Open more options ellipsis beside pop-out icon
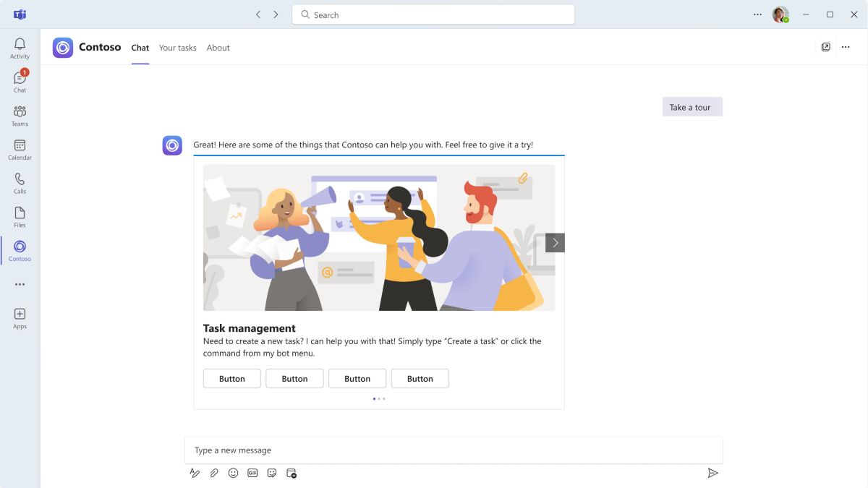Image resolution: width=868 pixels, height=488 pixels. pos(846,47)
